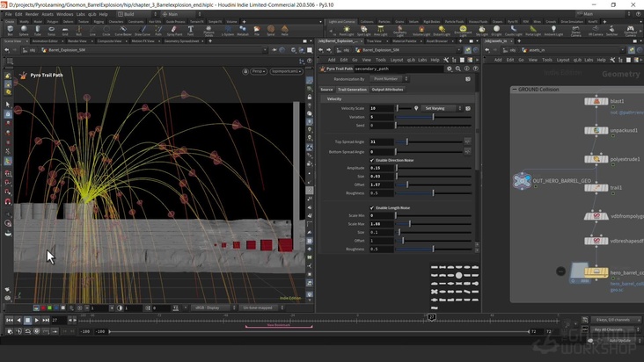This screenshot has width=644, height=362.
Task: Select the blast1 node in network
Action: [x=596, y=102]
